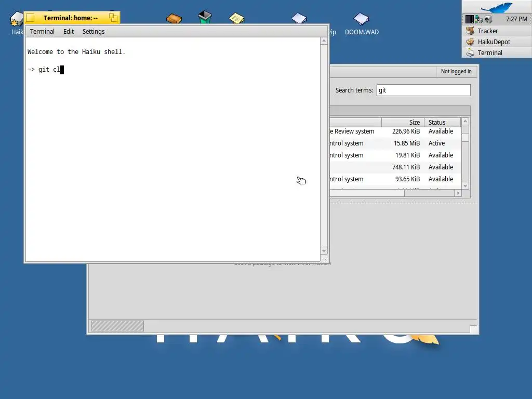The image size is (532, 399).
Task: Click the Terminal scrollbar up arrow
Action: tap(324, 41)
